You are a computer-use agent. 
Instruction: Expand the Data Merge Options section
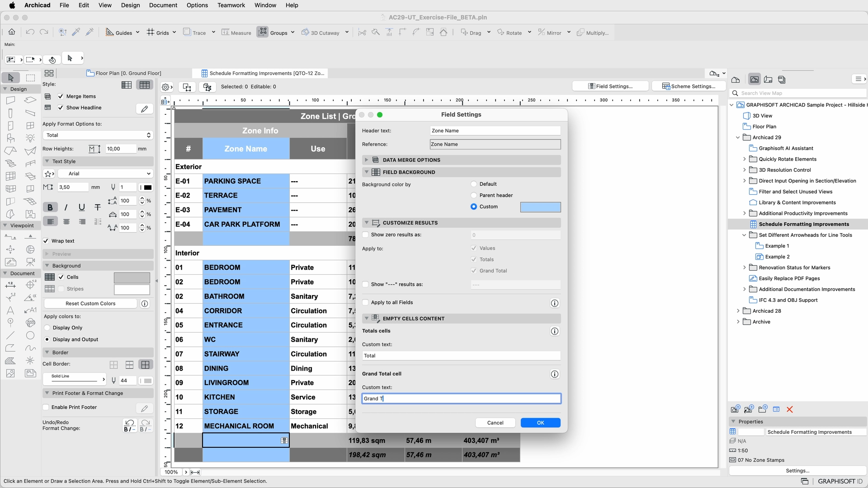click(367, 160)
